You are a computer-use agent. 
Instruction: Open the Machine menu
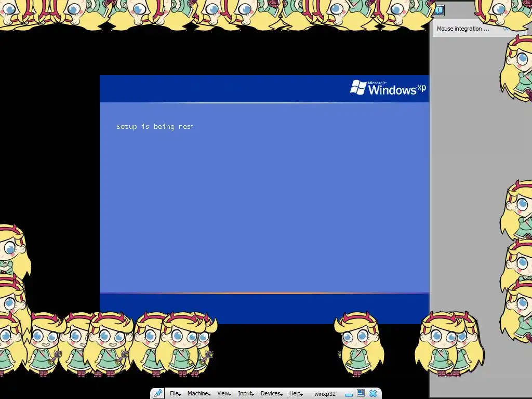pyautogui.click(x=199, y=393)
